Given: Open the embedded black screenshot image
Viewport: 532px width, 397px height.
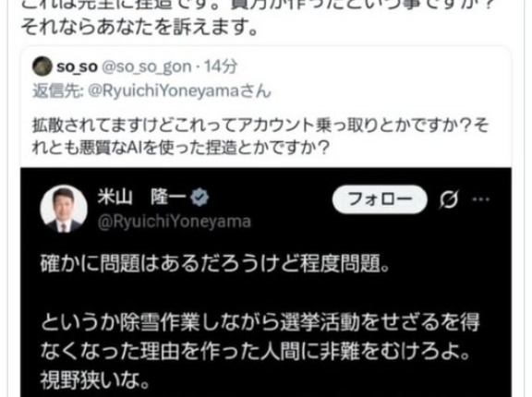Looking at the screenshot, I should 266,283.
